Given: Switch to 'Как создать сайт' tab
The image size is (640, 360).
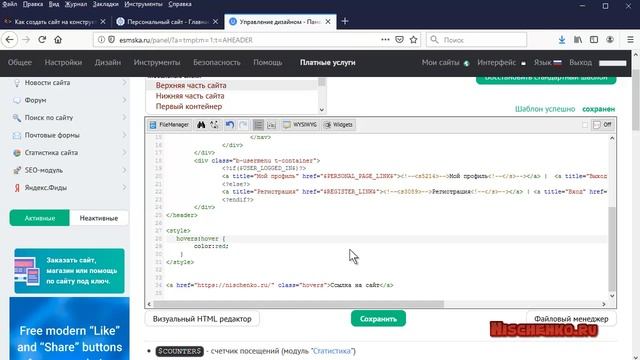Looking at the screenshot, I should point(54,22).
